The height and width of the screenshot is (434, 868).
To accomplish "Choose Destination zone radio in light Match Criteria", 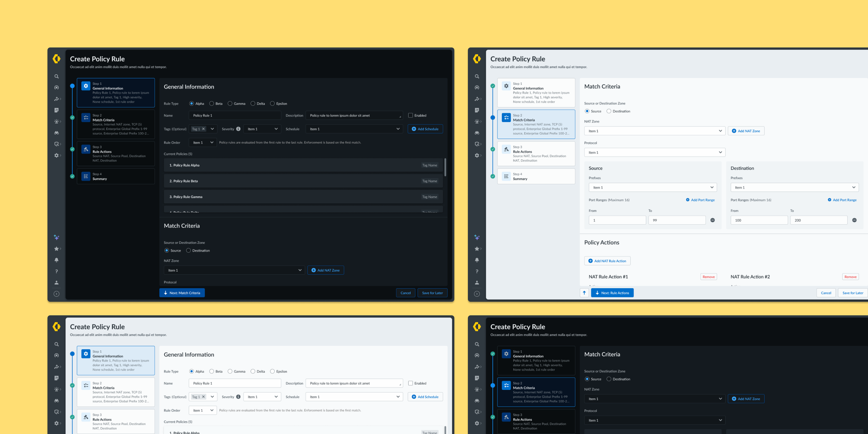I will point(609,111).
